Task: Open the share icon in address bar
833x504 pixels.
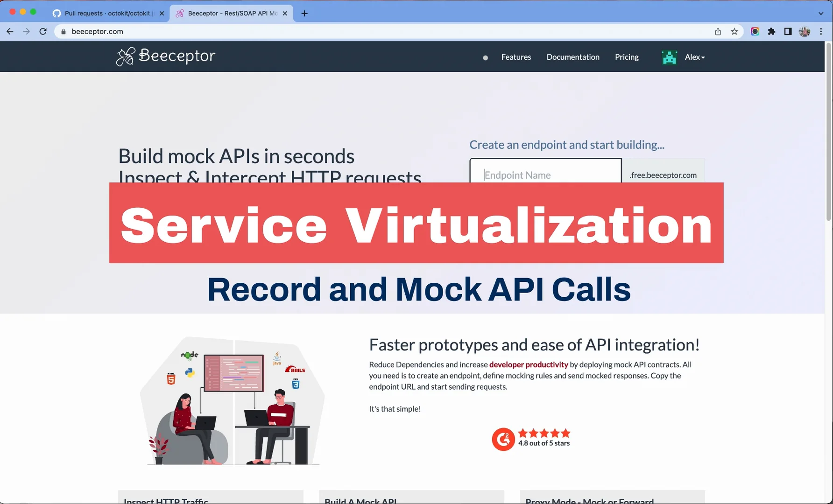Action: [x=718, y=31]
